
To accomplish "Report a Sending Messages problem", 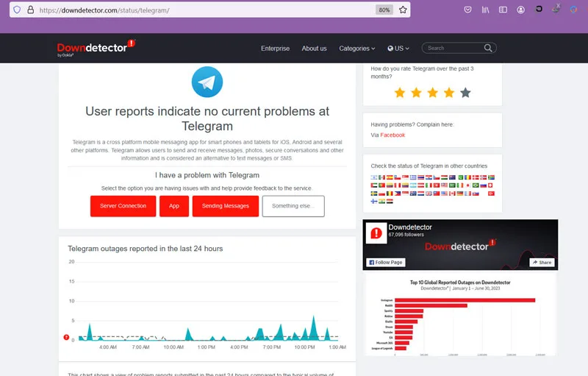I will pyautogui.click(x=226, y=206).
